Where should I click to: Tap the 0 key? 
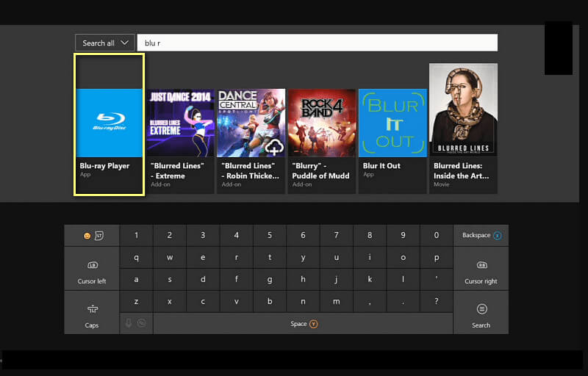(x=437, y=236)
